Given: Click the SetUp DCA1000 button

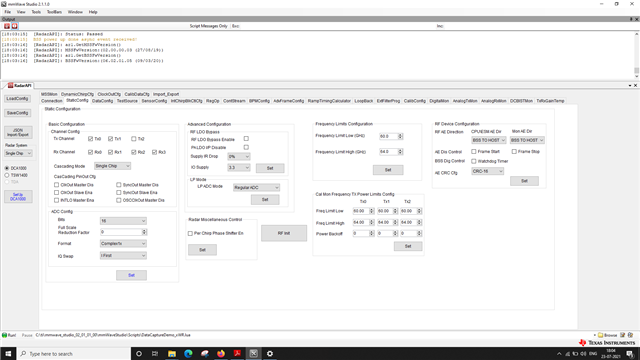Looking at the screenshot, I should click(x=18, y=197).
